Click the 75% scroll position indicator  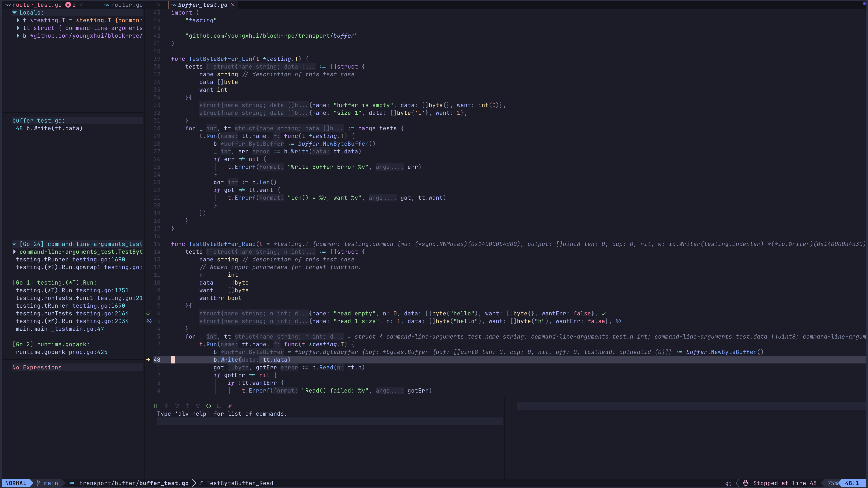832,483
